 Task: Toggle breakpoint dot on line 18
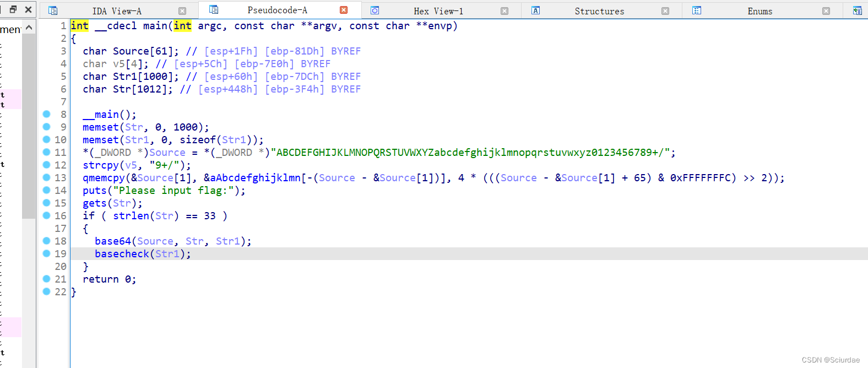(x=47, y=241)
